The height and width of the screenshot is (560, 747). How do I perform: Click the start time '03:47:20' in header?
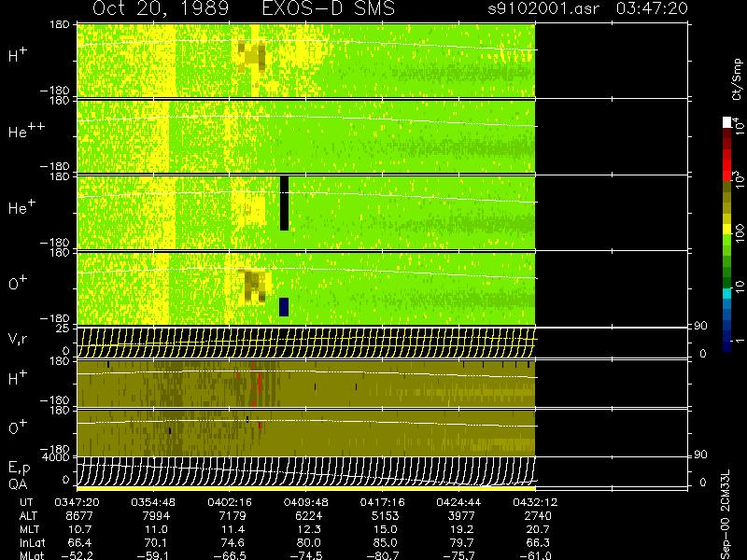tap(652, 8)
